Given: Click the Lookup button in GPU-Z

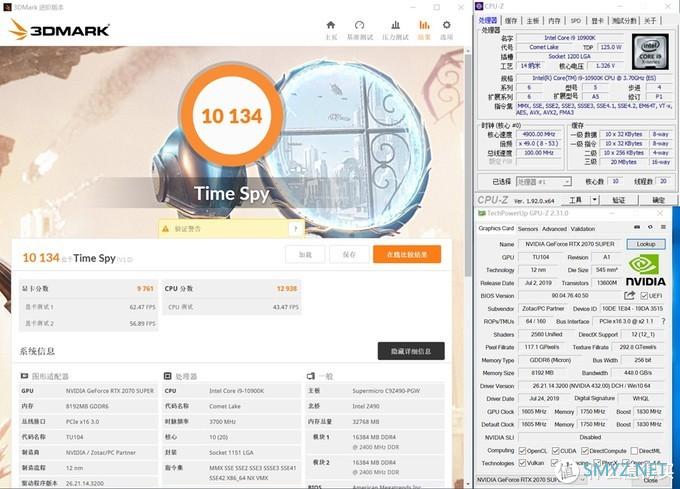Looking at the screenshot, I should pos(646,244).
